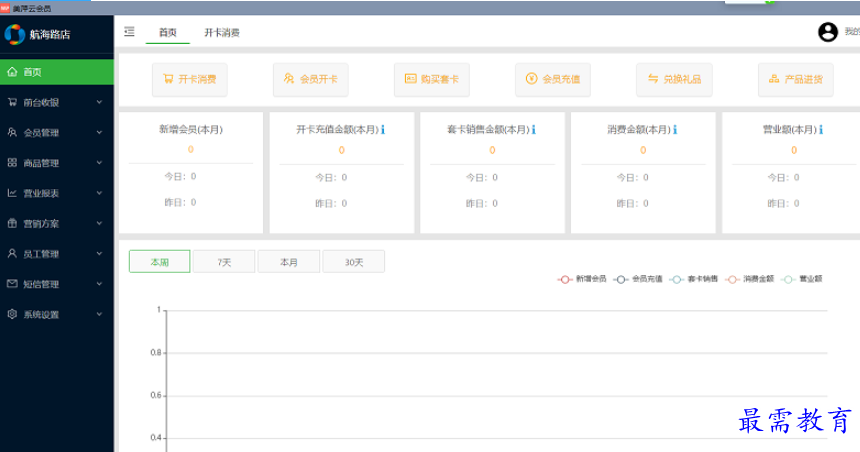Screen dimensions: 860x452
Task: Click the 短信管理 envelope icon in sidebar
Action: [x=12, y=284]
